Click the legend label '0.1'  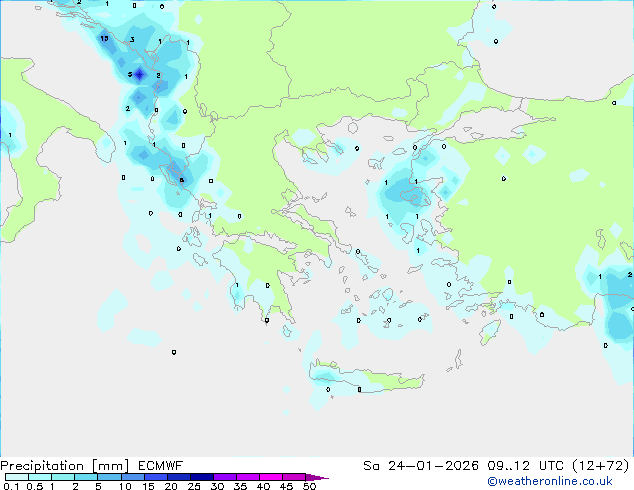[x=11, y=486]
